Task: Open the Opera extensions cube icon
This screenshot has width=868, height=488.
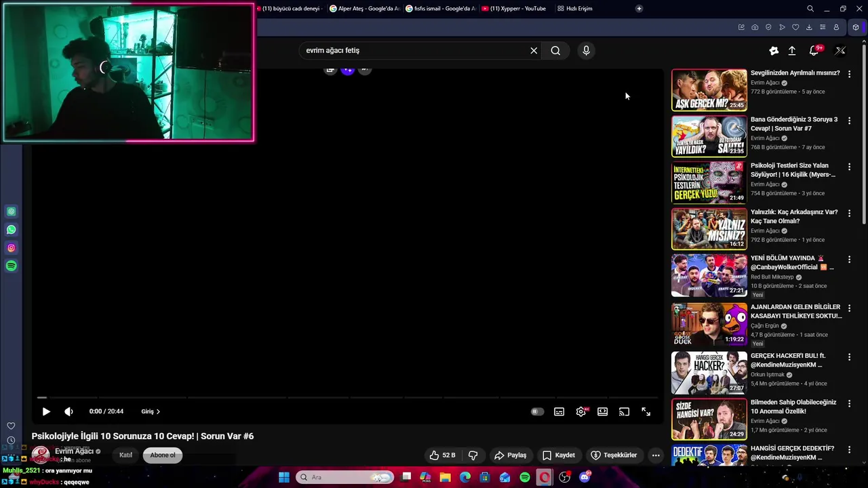Action: pos(856,27)
